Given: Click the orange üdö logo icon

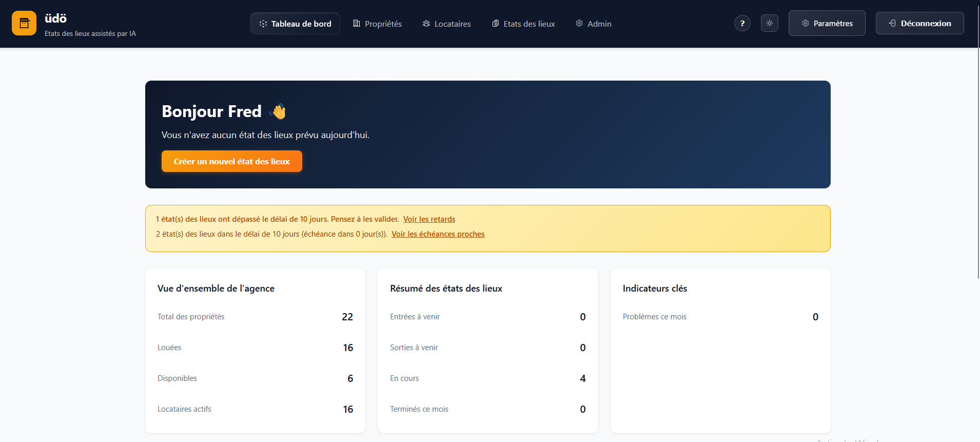Looking at the screenshot, I should tap(24, 23).
